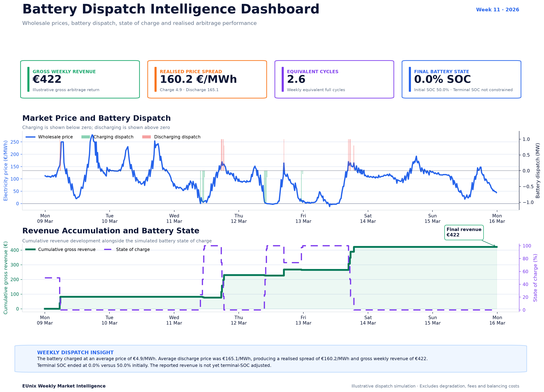Click "Sun 15 Mar" under the price chart
Image resolution: width=544 pixels, height=392 pixels.
(432, 218)
